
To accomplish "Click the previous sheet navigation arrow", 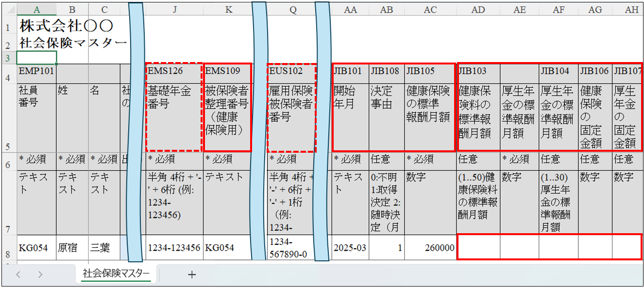I will click(x=18, y=274).
